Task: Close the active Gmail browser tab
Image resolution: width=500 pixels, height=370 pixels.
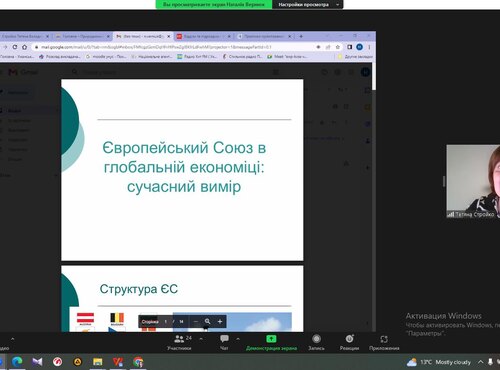Action: [168, 36]
